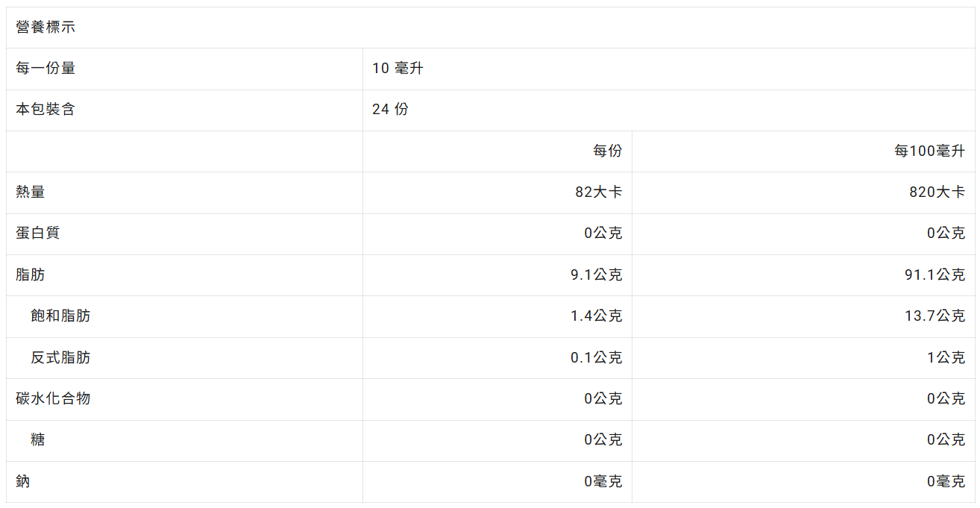Click the 82大卡 per-serving value
Viewport: 980px width, 508px height.
(598, 192)
